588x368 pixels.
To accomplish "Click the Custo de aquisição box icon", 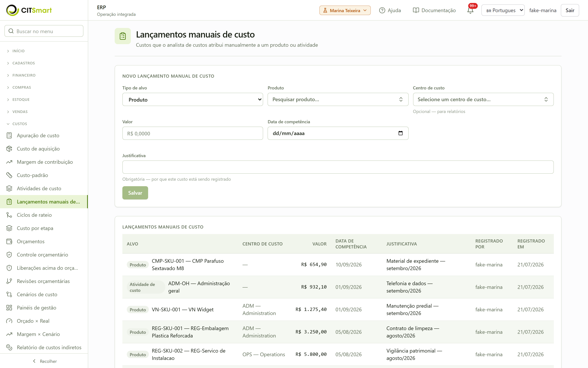I will pyautogui.click(x=9, y=149).
